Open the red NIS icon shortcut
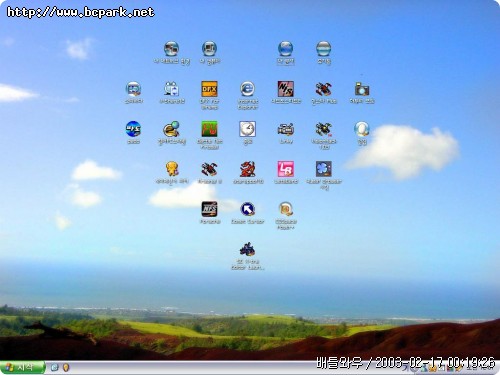The image size is (500, 375). point(286,89)
